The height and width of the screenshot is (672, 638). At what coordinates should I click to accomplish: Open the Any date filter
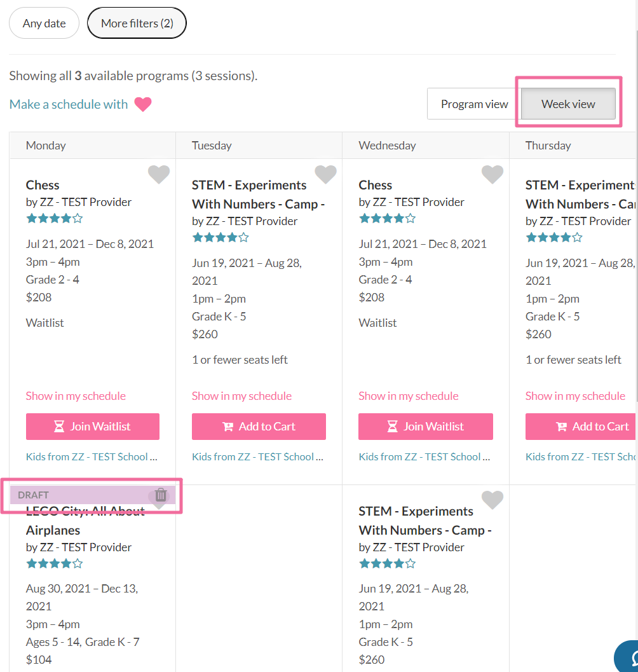pos(44,24)
